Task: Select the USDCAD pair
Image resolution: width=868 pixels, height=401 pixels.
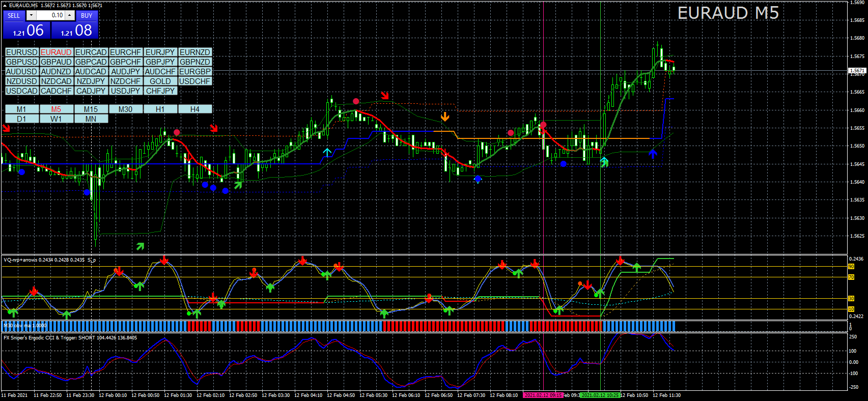Action: (x=22, y=91)
